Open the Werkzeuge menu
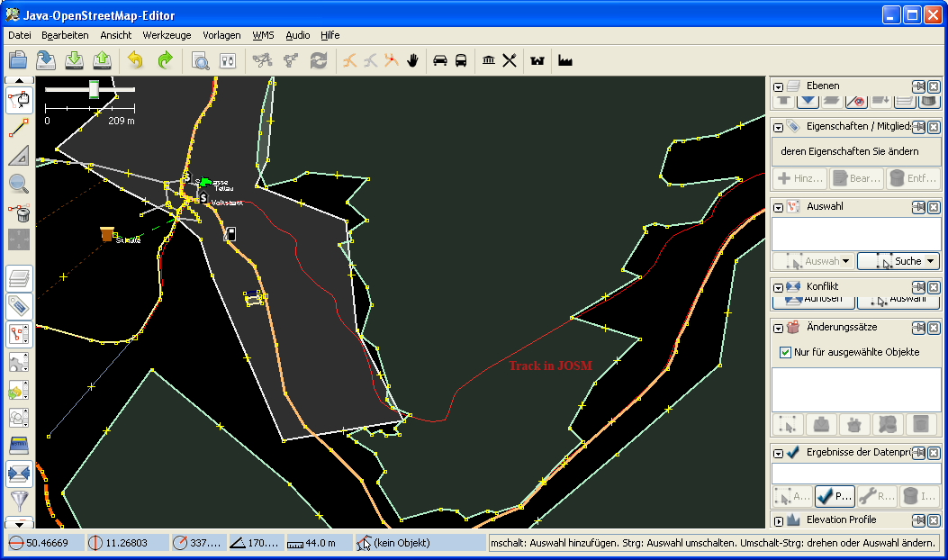Viewport: 948px width, 560px height. click(167, 35)
